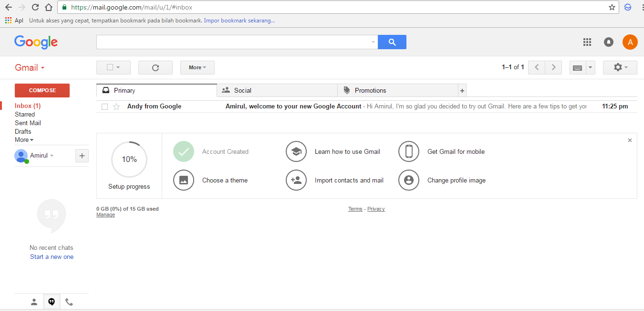Go to older messages arrow
Image resolution: width=644 pixels, height=311 pixels.
pyautogui.click(x=553, y=67)
